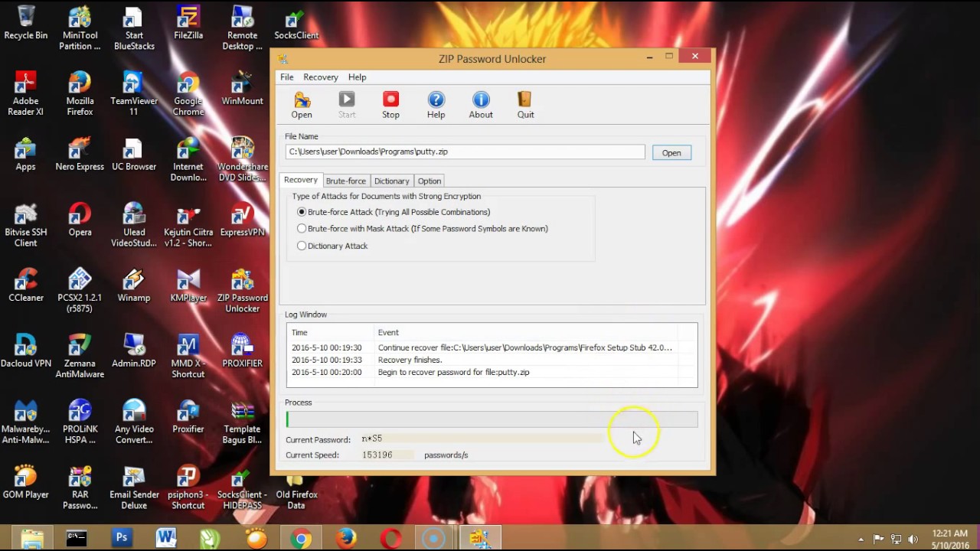This screenshot has height=551, width=980.
Task: Open the File menu
Action: (287, 77)
